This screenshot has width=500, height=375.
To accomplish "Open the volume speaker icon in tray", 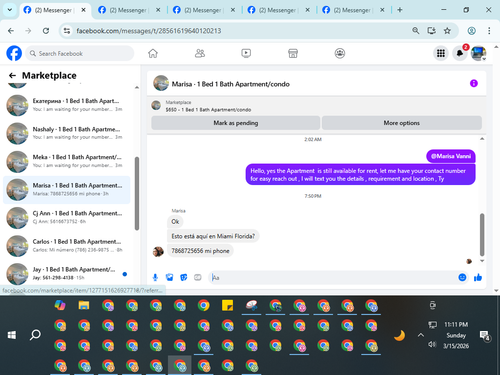I will coord(432,344).
